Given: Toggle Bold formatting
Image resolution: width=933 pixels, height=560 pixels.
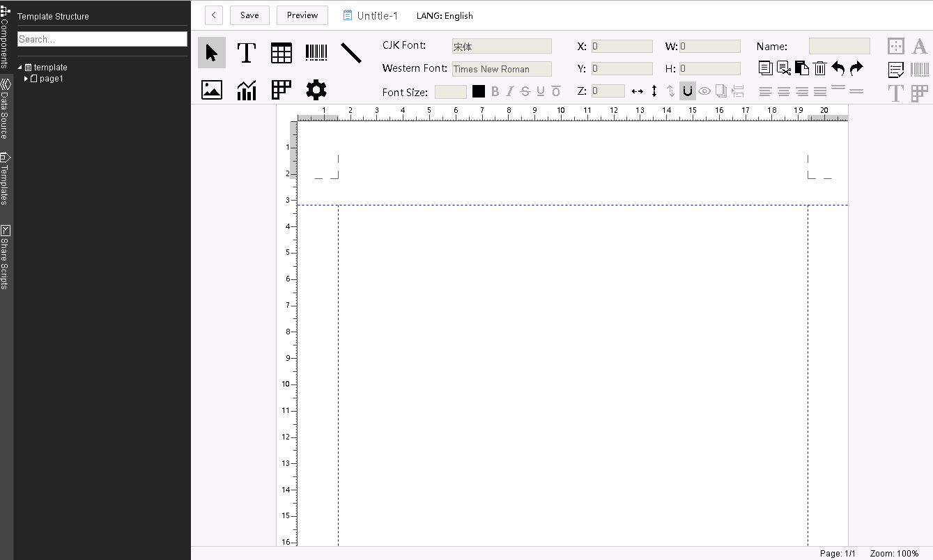Looking at the screenshot, I should (495, 91).
